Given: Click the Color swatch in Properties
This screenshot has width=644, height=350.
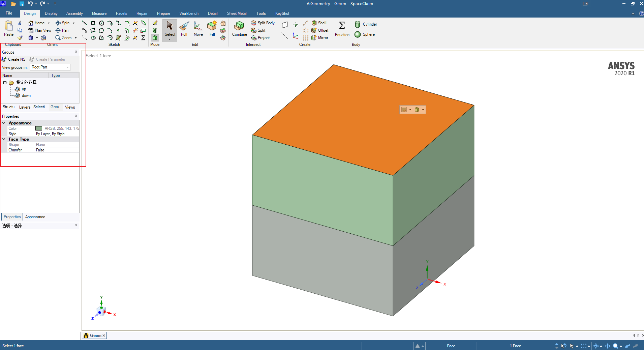Looking at the screenshot, I should click(x=39, y=128).
